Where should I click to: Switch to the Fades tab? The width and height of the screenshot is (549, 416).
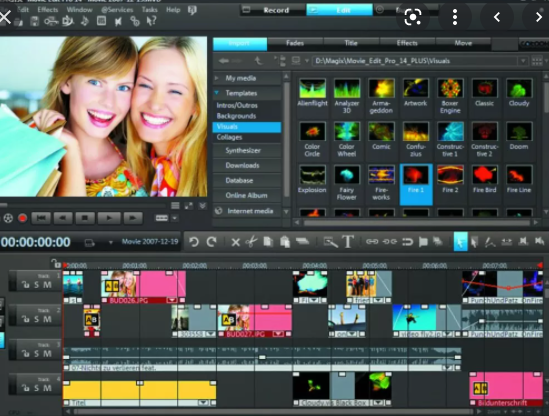(x=295, y=43)
